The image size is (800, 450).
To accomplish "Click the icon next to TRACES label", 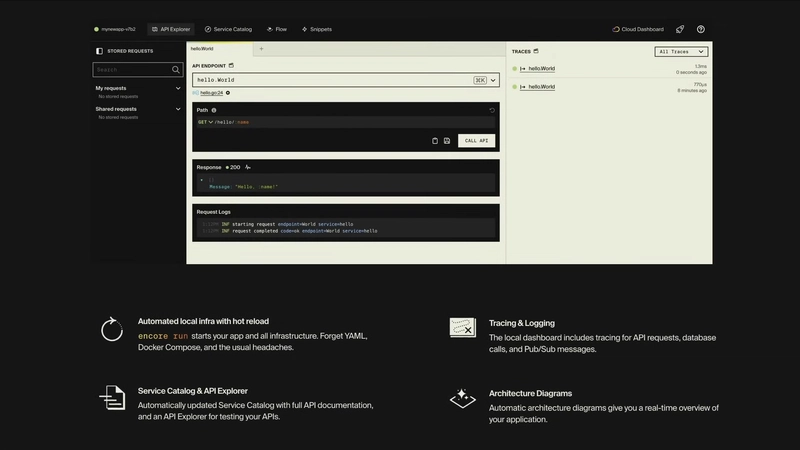I will point(536,52).
